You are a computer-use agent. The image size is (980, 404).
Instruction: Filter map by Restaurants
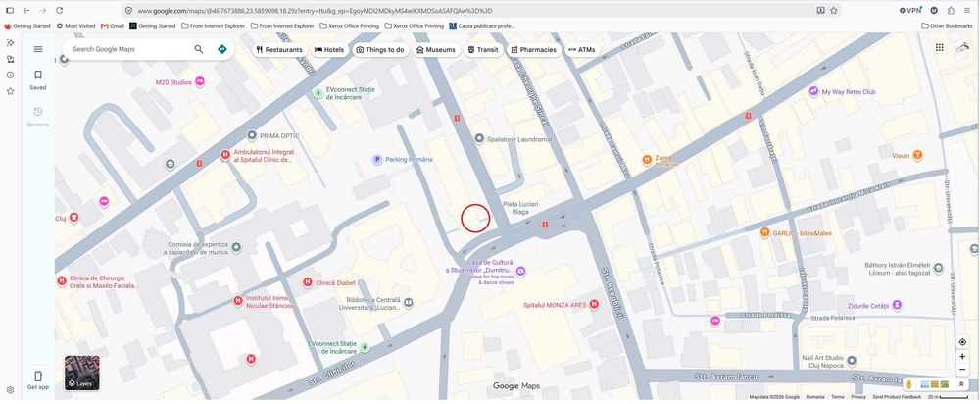tap(280, 49)
